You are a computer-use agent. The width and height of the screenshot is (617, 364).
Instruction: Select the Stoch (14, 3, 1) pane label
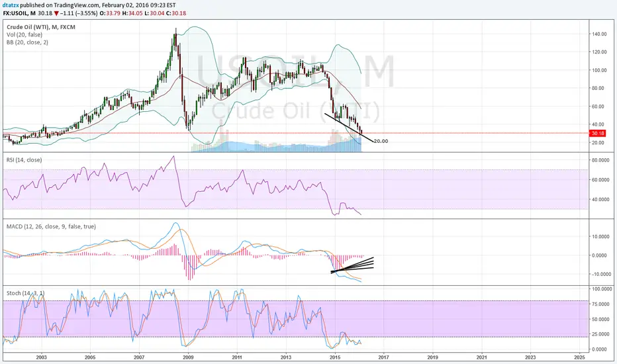coord(26,293)
